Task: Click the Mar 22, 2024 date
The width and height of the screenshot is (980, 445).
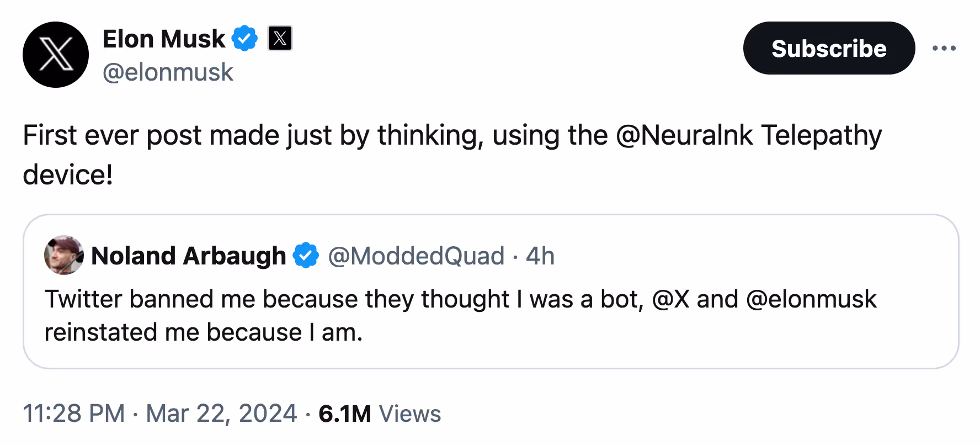Action: [221, 414]
